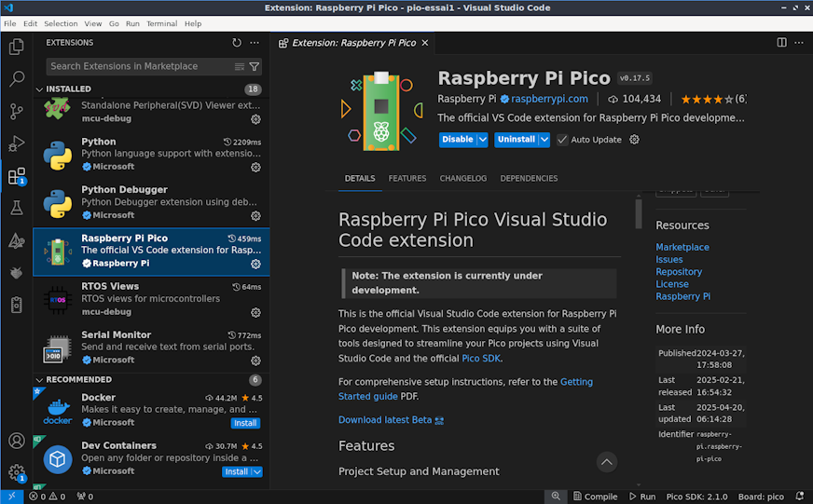Manage the Serial Monitor extension gear

[x=255, y=361]
